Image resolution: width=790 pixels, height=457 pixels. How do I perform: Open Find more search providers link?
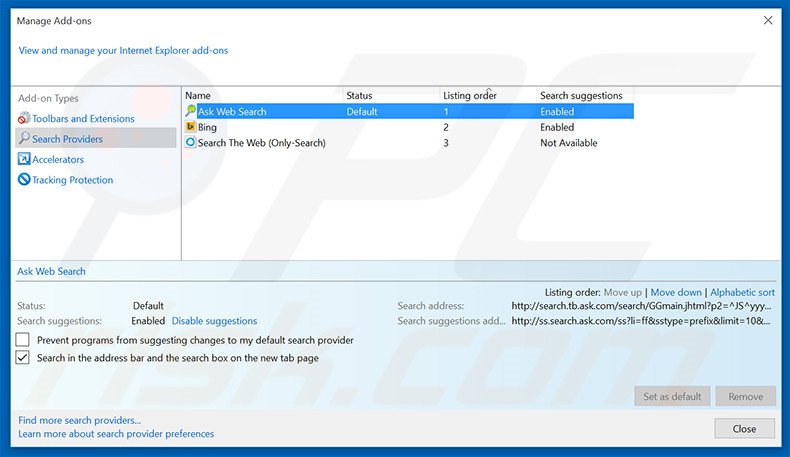click(80, 420)
